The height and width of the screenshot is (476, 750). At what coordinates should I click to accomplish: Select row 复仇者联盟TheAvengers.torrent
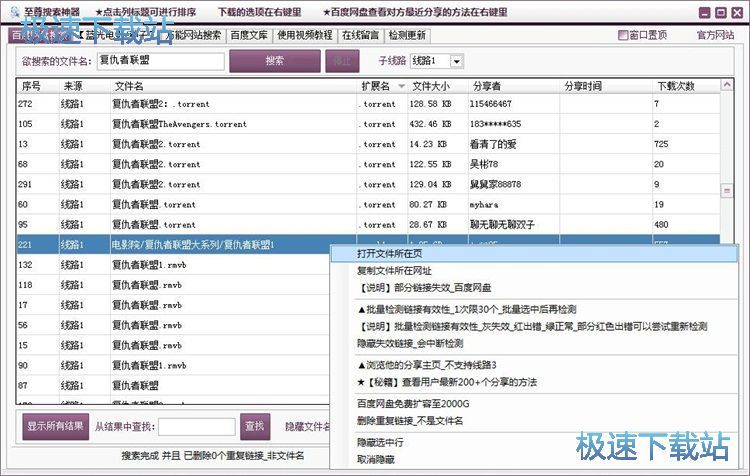368,124
